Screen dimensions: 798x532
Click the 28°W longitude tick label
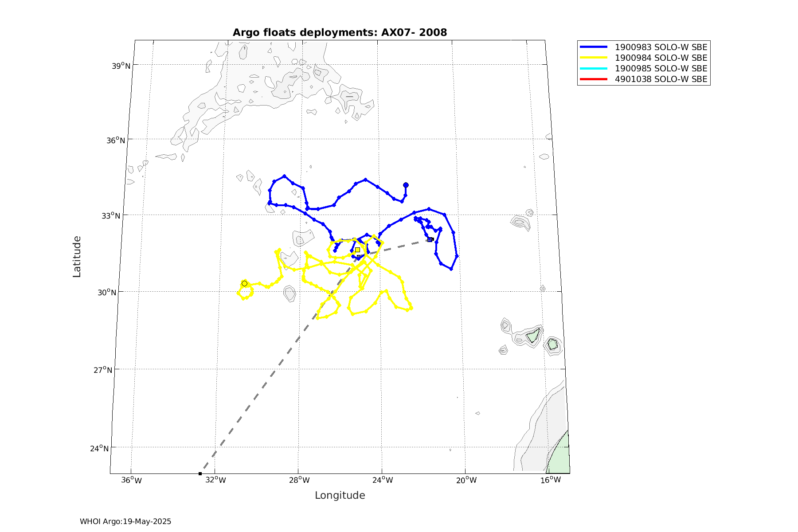(299, 480)
